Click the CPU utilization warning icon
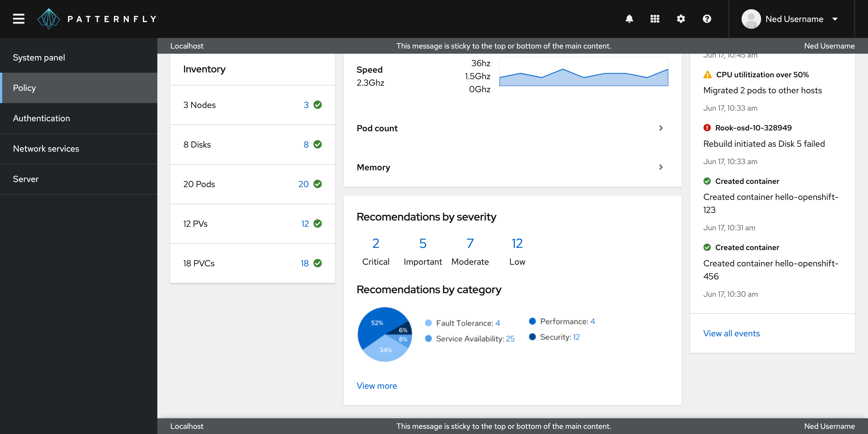Image resolution: width=868 pixels, height=434 pixels. tap(707, 75)
